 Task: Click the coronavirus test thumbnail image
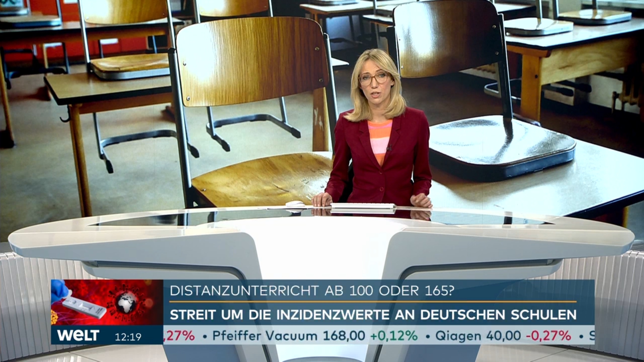pos(107,302)
